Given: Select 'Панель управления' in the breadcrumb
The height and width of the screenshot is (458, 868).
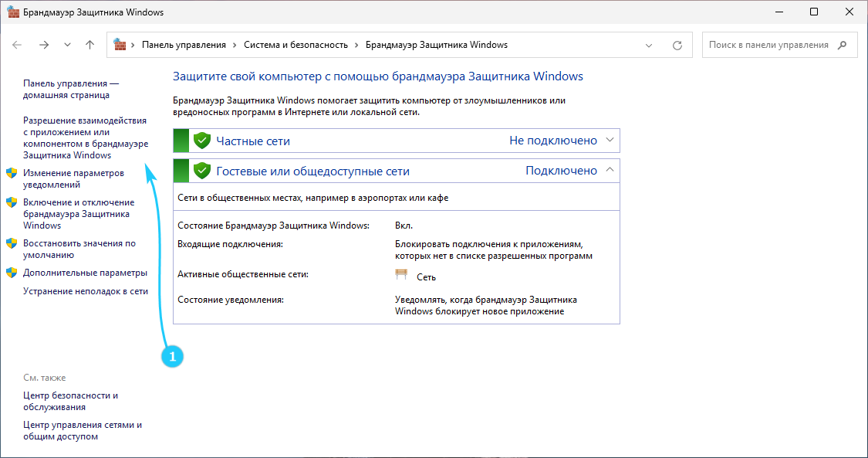Looking at the screenshot, I should [184, 45].
